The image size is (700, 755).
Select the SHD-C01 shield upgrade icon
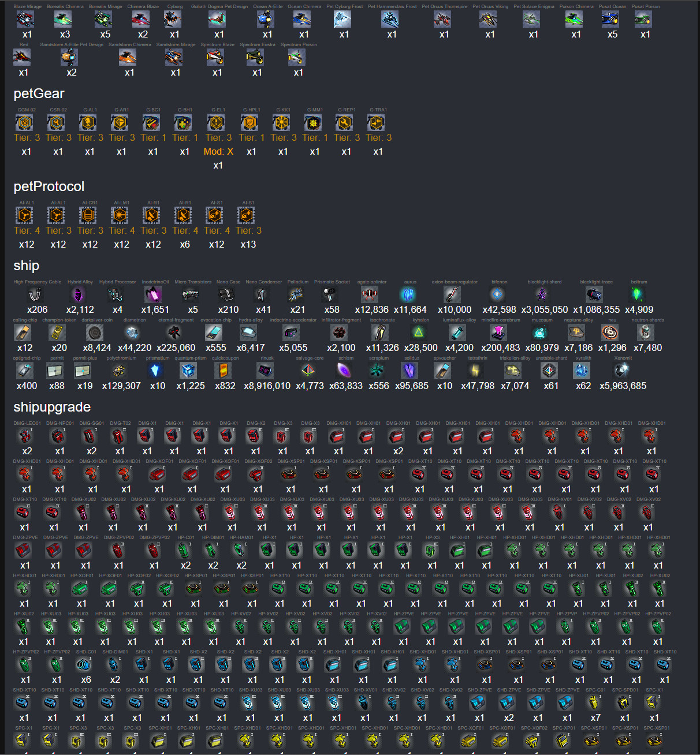click(x=84, y=665)
